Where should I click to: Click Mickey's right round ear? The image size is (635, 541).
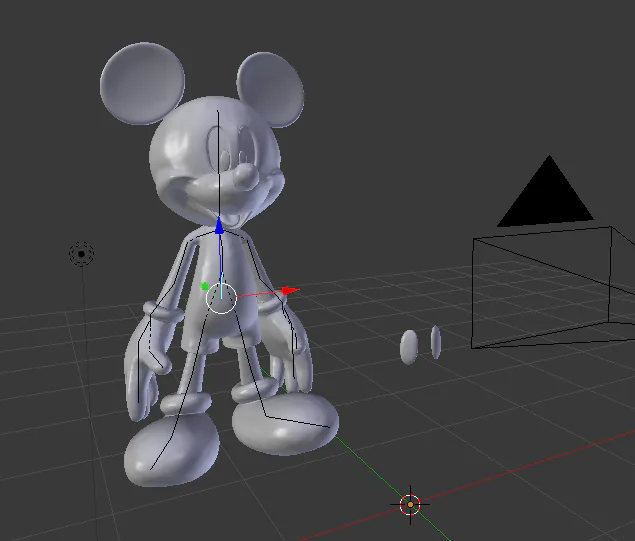[270, 89]
